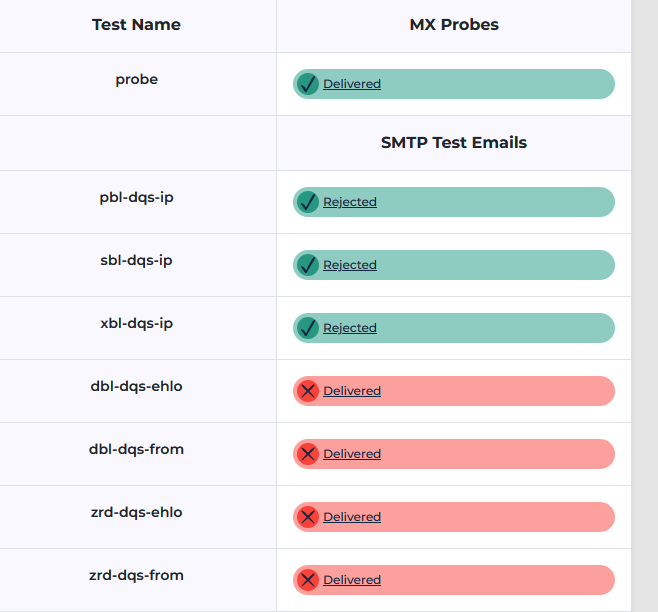
Task: Click the Test Name column header
Action: pyautogui.click(x=136, y=24)
